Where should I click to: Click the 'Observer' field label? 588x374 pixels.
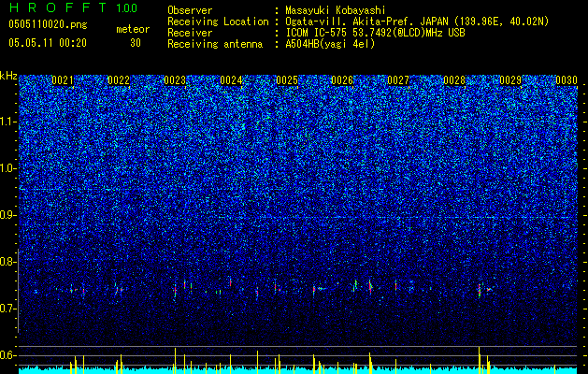coord(190,10)
